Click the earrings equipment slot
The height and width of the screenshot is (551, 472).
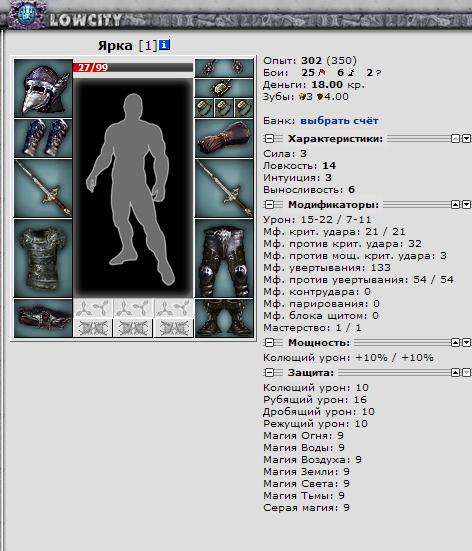point(224,68)
